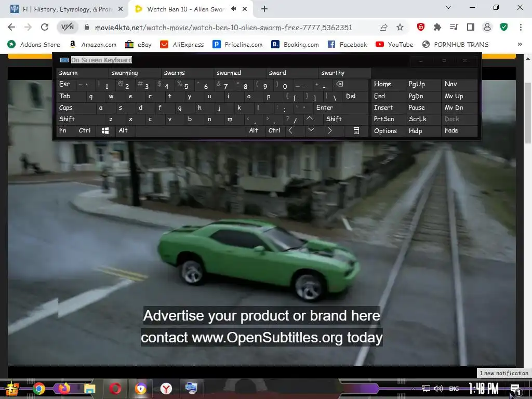Open volume control in system tray
The height and width of the screenshot is (399, 532).
(438, 389)
